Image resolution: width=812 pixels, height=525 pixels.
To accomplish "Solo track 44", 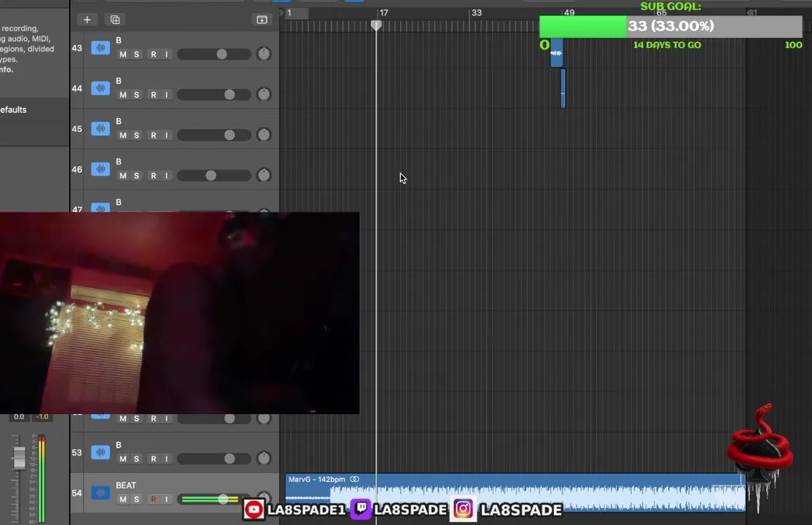I will click(x=137, y=95).
